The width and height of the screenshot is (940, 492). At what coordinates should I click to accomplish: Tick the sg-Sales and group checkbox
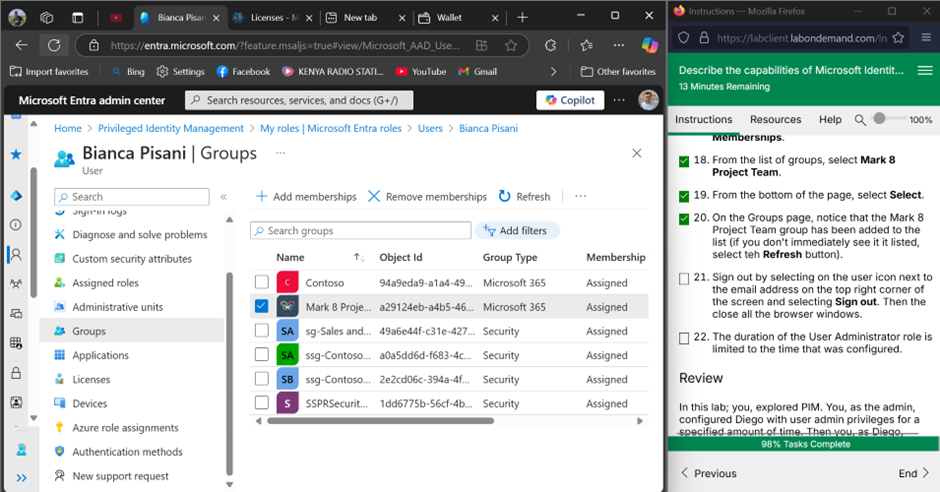click(261, 330)
